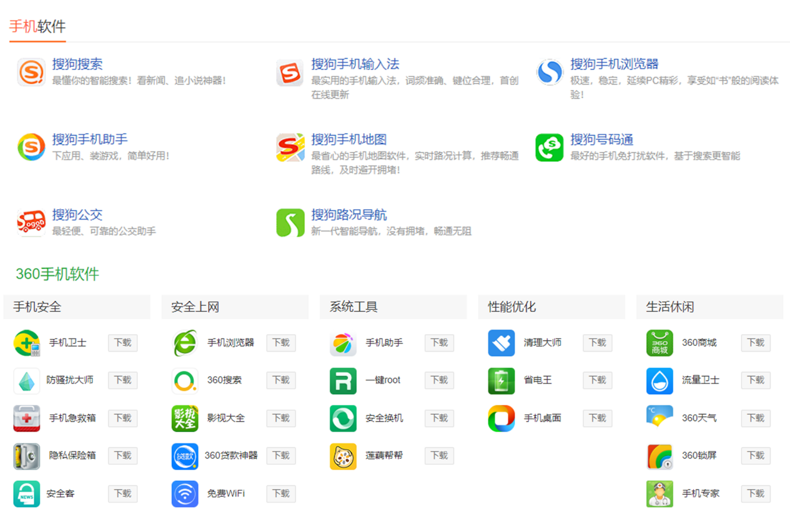
Task: Click the 手机桌面 icon
Action: coord(501,418)
